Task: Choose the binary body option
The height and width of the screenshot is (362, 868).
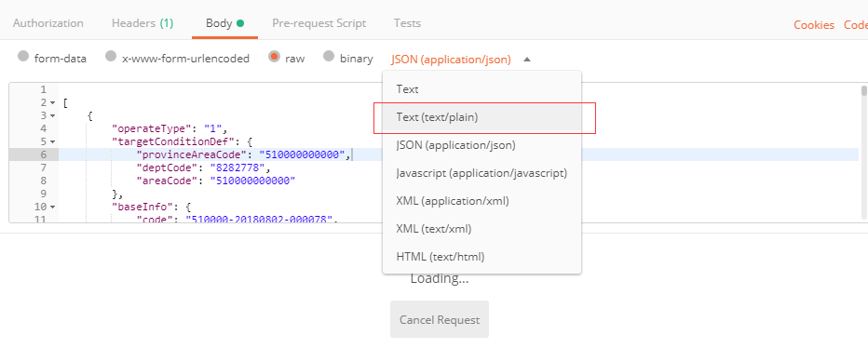Action: click(x=329, y=56)
